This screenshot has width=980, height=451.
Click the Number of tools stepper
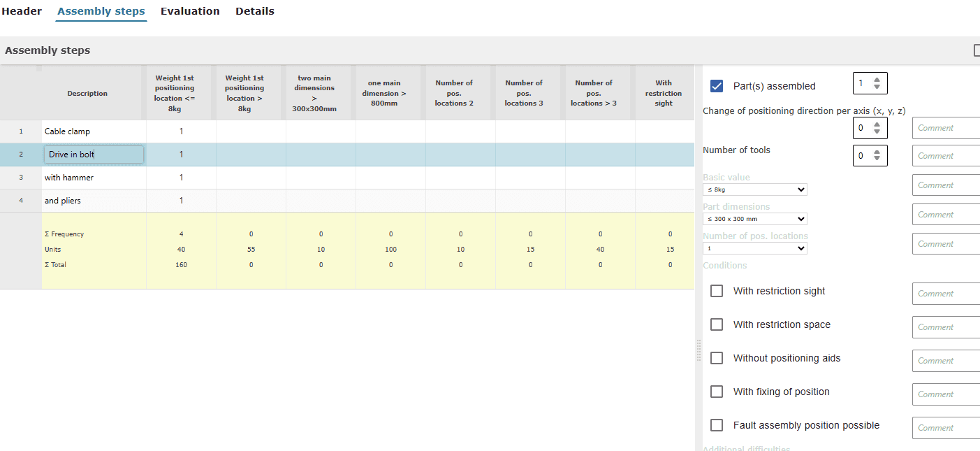point(870,155)
